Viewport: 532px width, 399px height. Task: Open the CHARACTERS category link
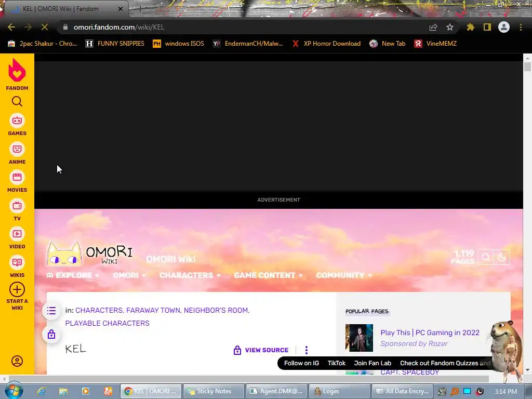click(99, 311)
